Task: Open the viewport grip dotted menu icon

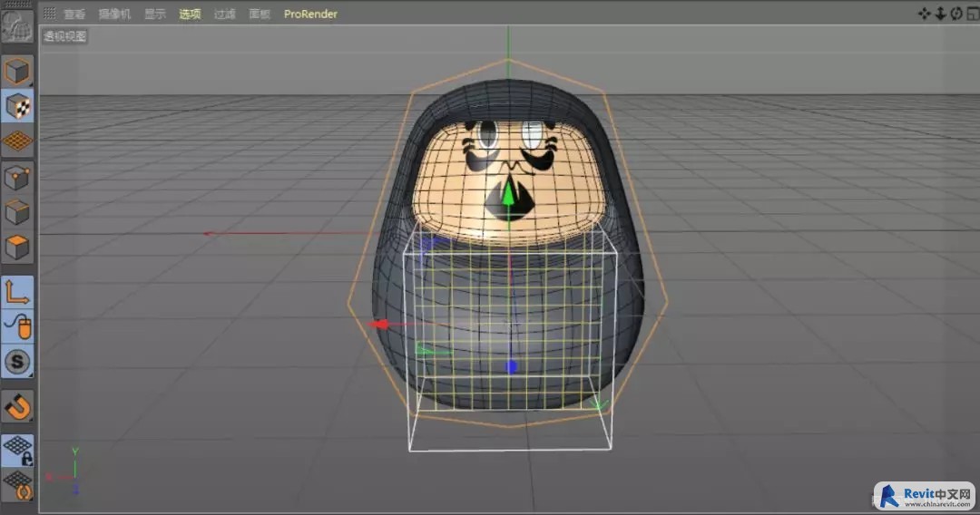Action: click(49, 13)
